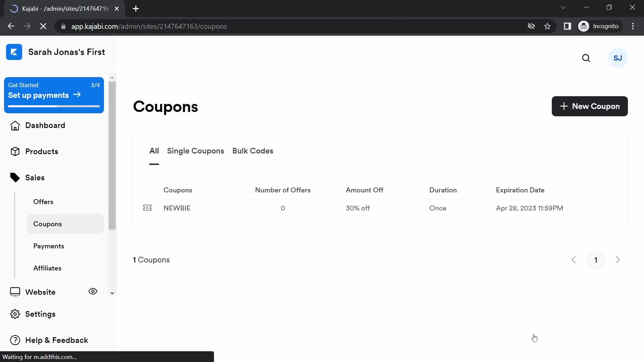Click the Website sidebar icon
Viewport: 644px width, 362px height.
coord(15,292)
